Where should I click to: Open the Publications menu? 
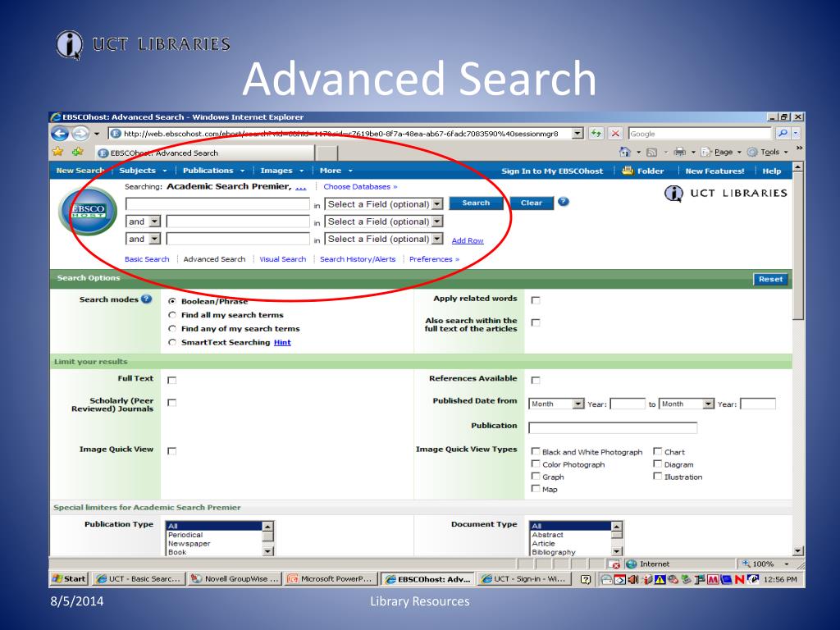[213, 171]
